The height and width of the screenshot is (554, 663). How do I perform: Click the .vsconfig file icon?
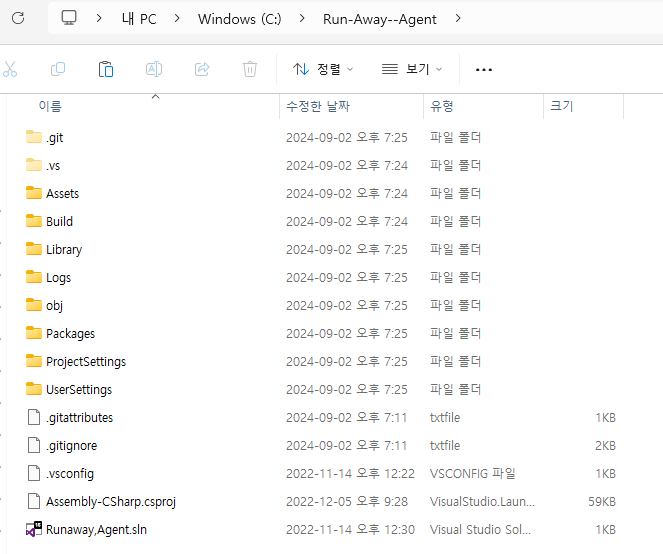(34, 473)
